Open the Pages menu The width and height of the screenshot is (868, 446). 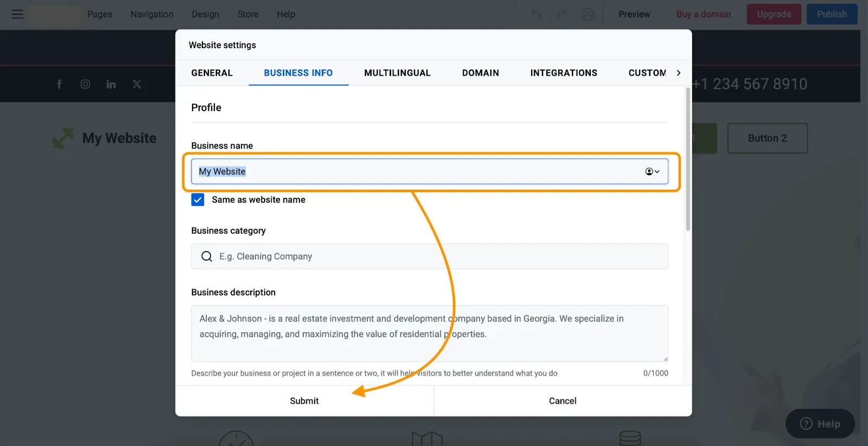100,14
